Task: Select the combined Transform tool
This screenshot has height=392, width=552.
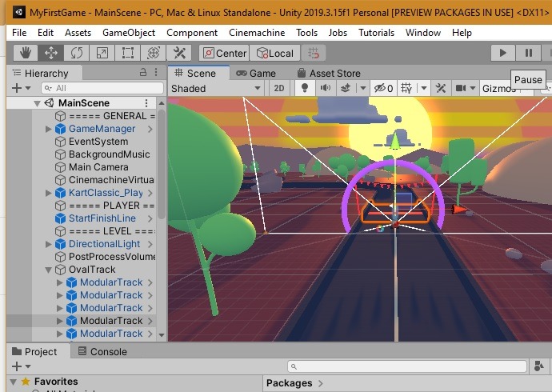Action: point(153,53)
